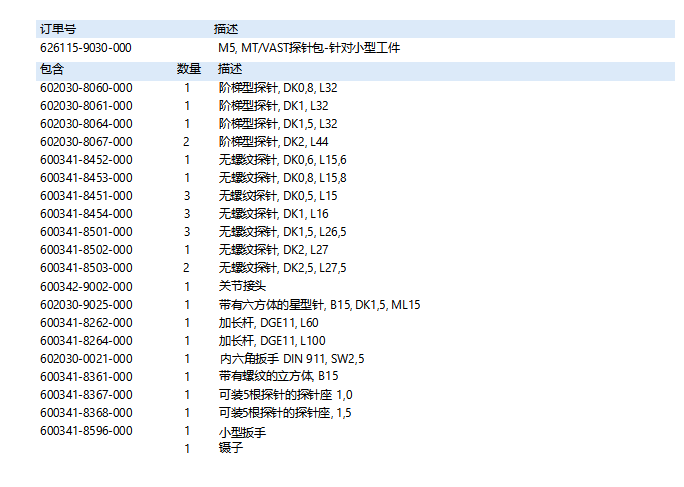Select part number 600341-8262-000
Viewport: 684px width, 487px height.
[86, 322]
